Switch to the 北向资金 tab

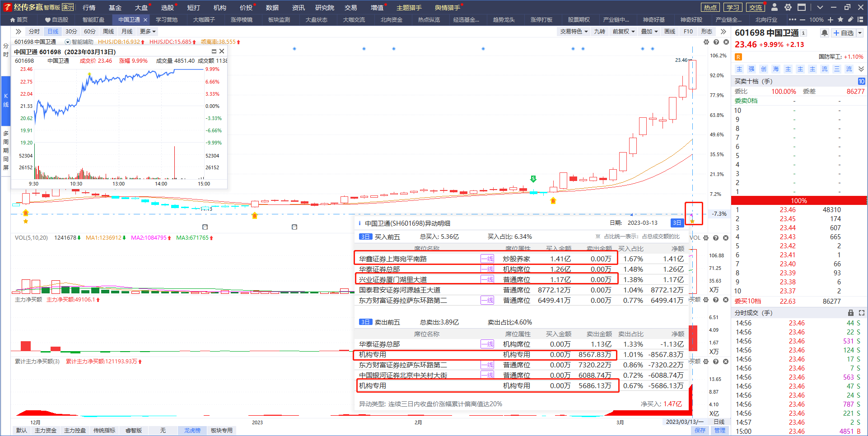click(391, 20)
